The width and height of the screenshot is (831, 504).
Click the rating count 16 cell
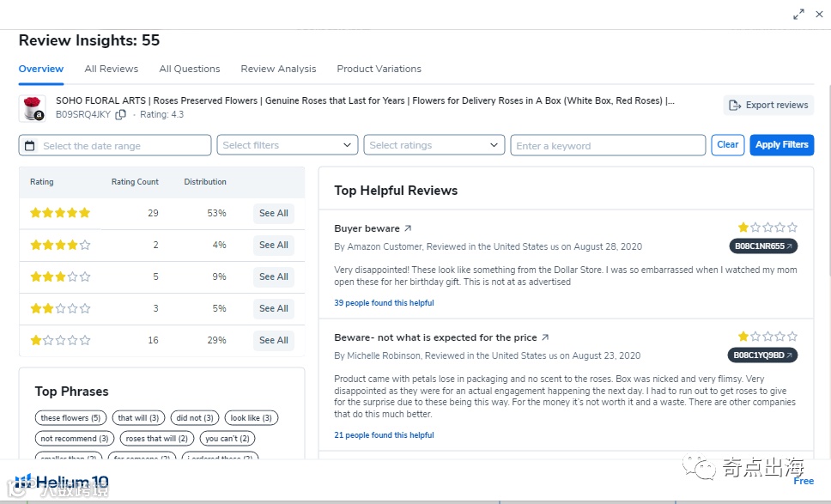coord(153,340)
